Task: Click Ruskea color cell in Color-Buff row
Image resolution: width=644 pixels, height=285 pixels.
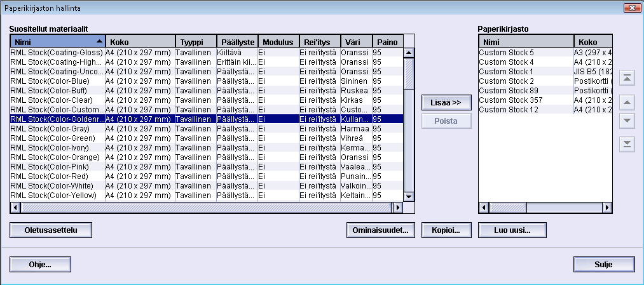Action: point(357,90)
